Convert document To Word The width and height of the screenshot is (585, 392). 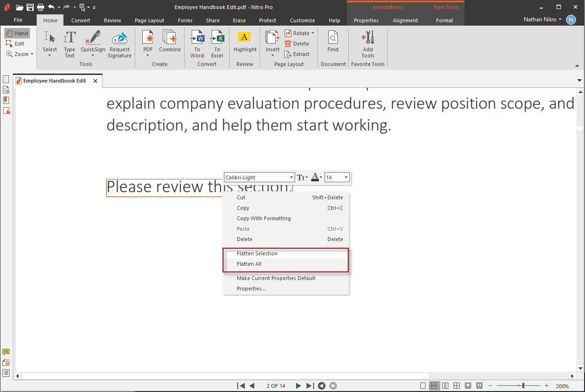[197, 38]
